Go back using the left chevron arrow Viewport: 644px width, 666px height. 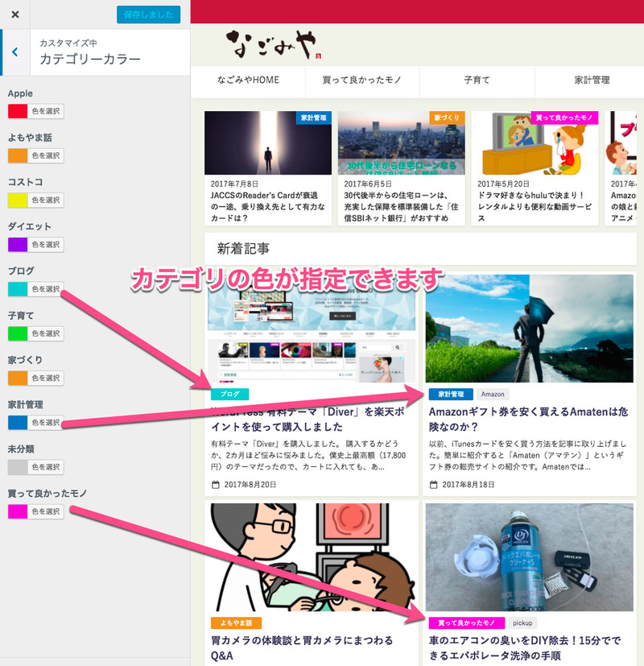15,52
